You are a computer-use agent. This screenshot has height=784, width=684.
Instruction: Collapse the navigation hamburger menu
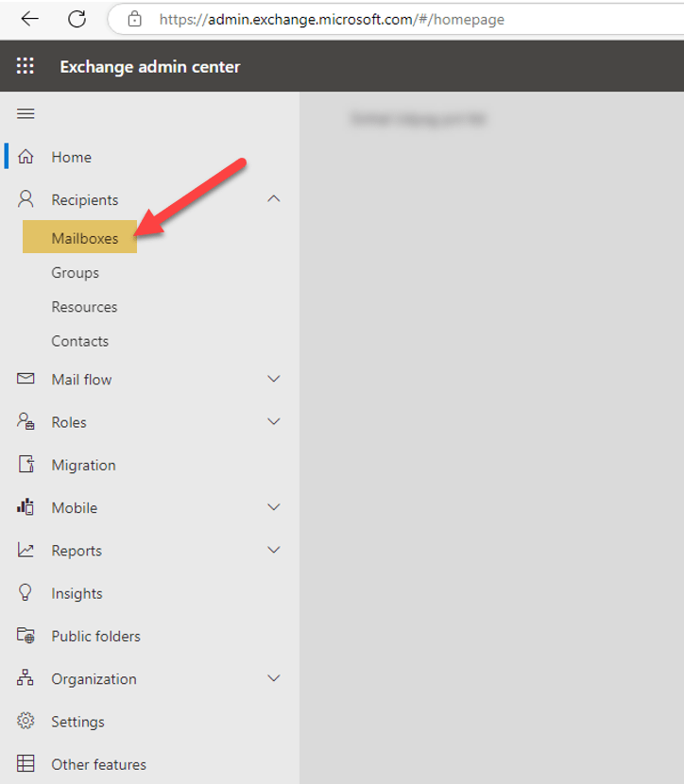[x=26, y=114]
